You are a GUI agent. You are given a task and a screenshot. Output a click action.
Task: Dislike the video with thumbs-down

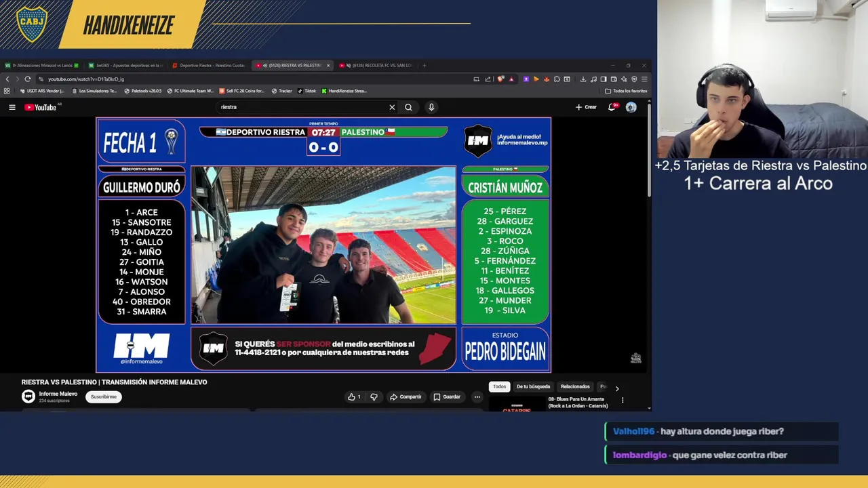pyautogui.click(x=374, y=396)
